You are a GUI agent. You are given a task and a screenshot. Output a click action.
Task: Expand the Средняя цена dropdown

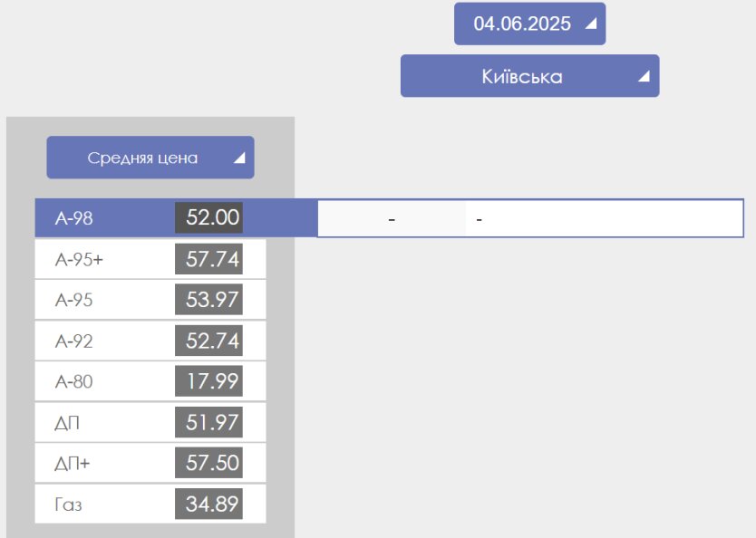[x=150, y=158]
